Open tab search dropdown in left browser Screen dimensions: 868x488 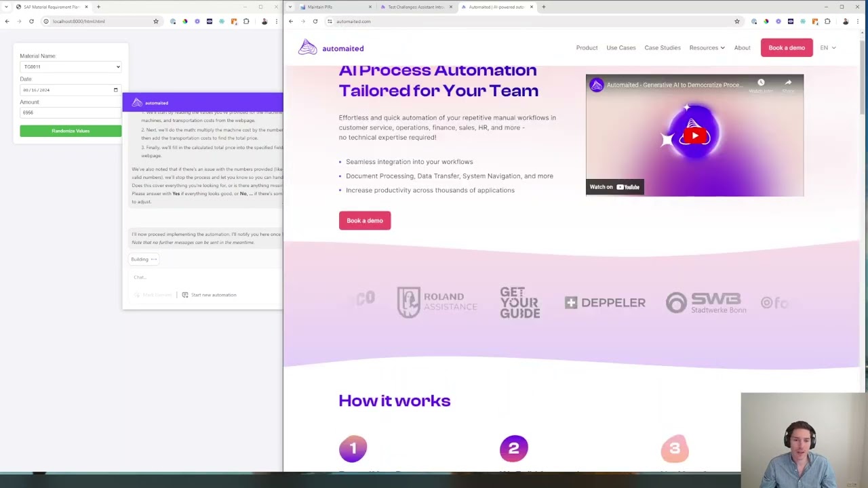[x=7, y=7]
